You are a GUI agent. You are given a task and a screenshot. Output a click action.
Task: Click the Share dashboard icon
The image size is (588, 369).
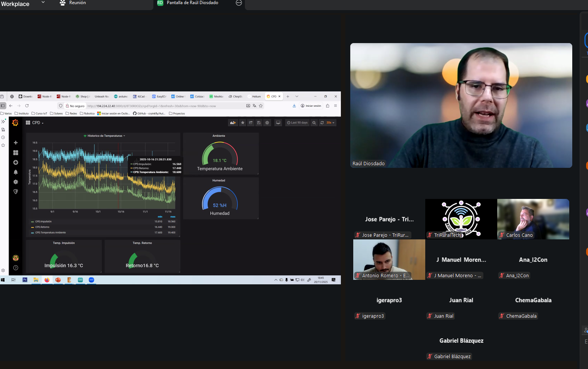[x=251, y=123]
